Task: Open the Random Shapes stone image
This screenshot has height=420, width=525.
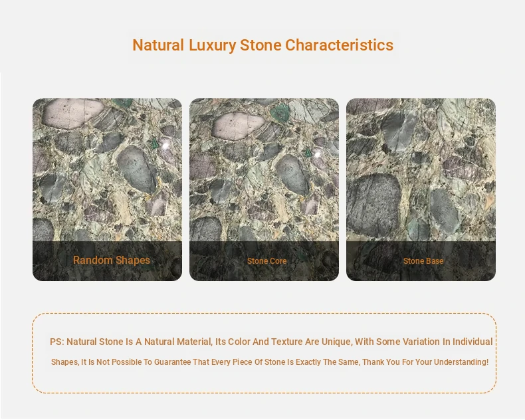Action: pyautogui.click(x=107, y=173)
